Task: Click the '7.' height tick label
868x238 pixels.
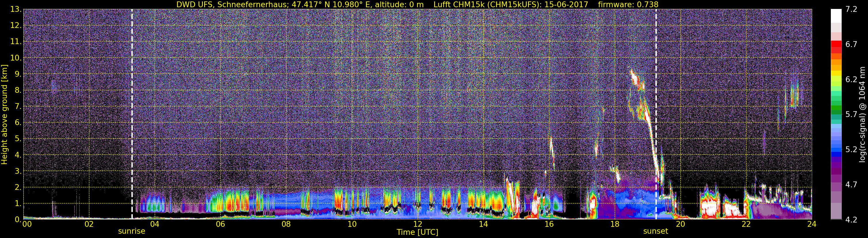Action: pyautogui.click(x=18, y=107)
